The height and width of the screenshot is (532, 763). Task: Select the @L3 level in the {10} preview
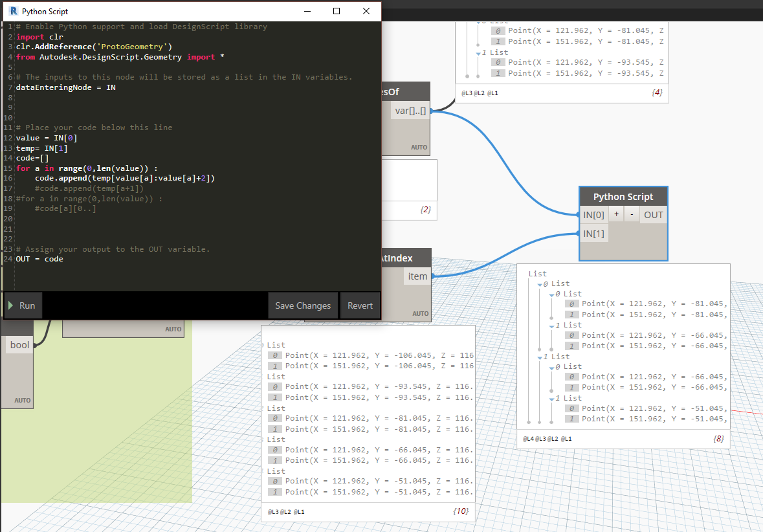tap(274, 511)
